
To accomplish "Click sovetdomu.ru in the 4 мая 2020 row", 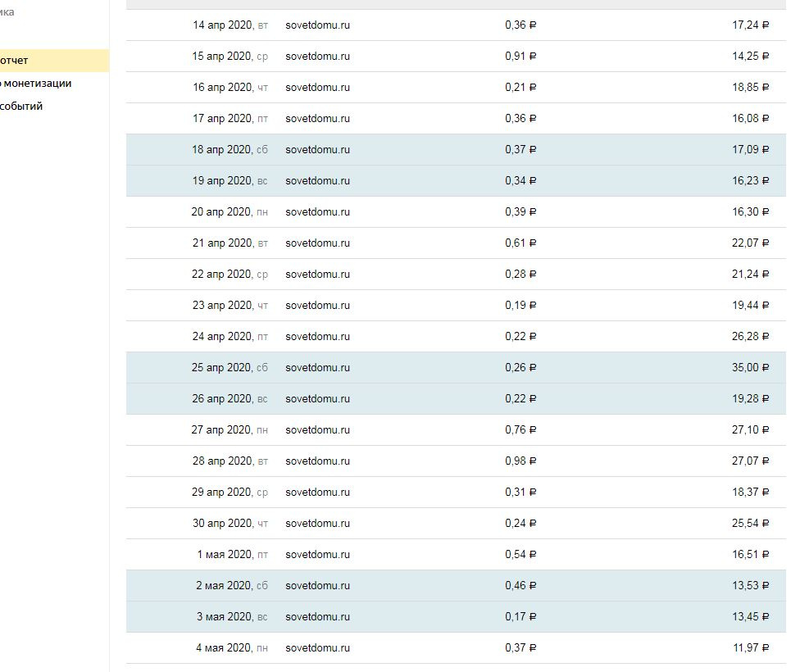I will 317,648.
